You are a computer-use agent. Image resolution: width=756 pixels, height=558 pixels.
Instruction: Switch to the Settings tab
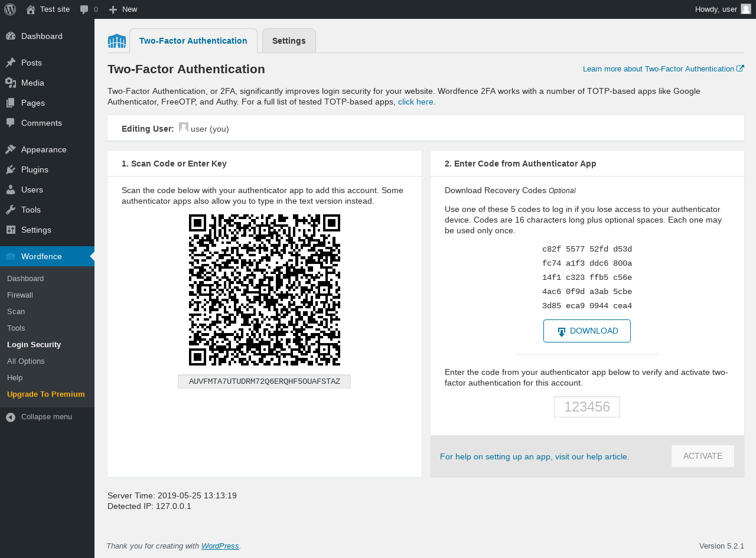(x=289, y=41)
